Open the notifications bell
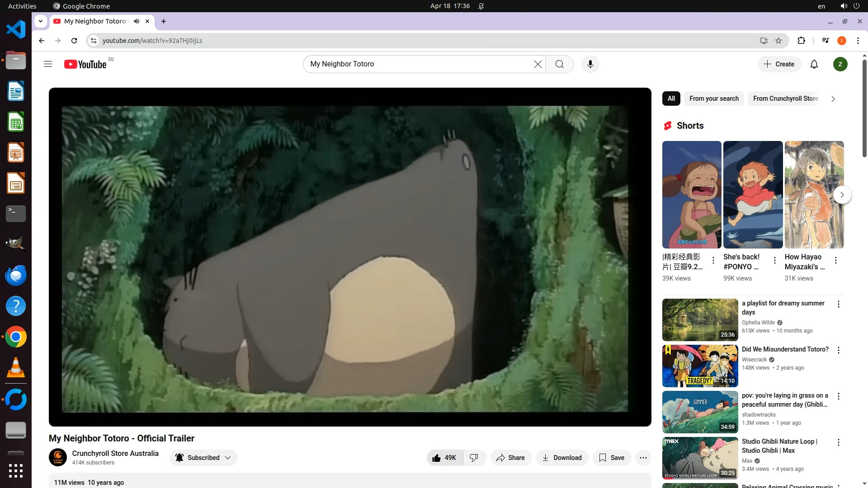 pyautogui.click(x=814, y=64)
